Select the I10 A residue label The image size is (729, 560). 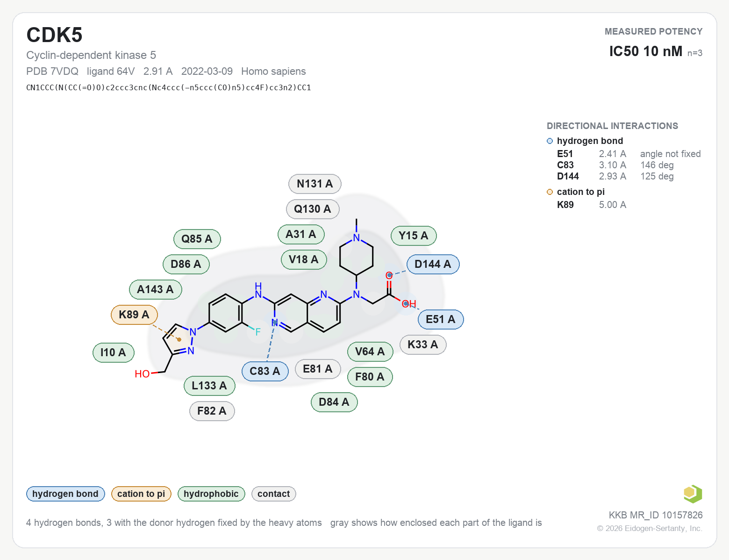click(x=114, y=352)
